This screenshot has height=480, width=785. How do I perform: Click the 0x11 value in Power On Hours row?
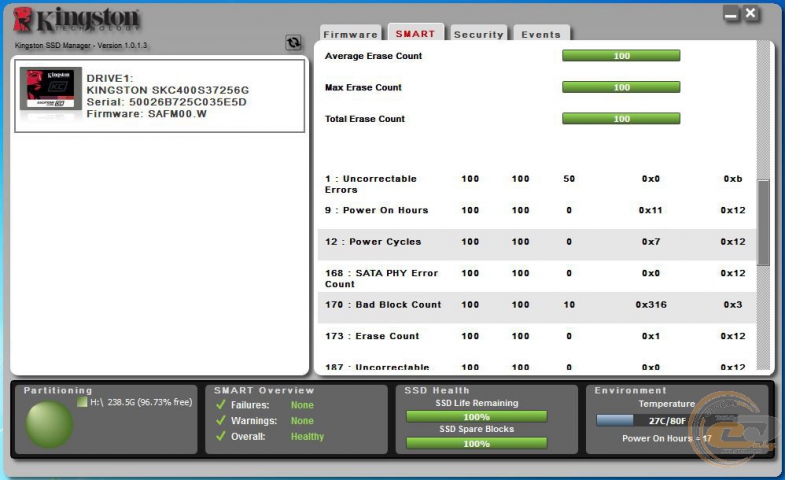click(x=650, y=210)
